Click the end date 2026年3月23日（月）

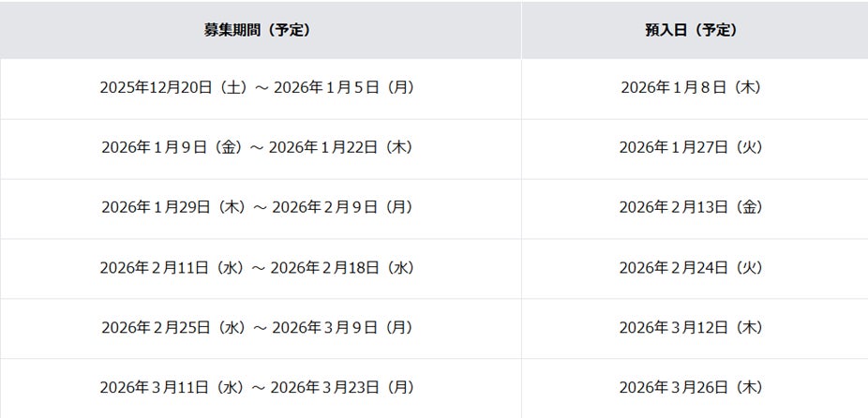(x=343, y=388)
